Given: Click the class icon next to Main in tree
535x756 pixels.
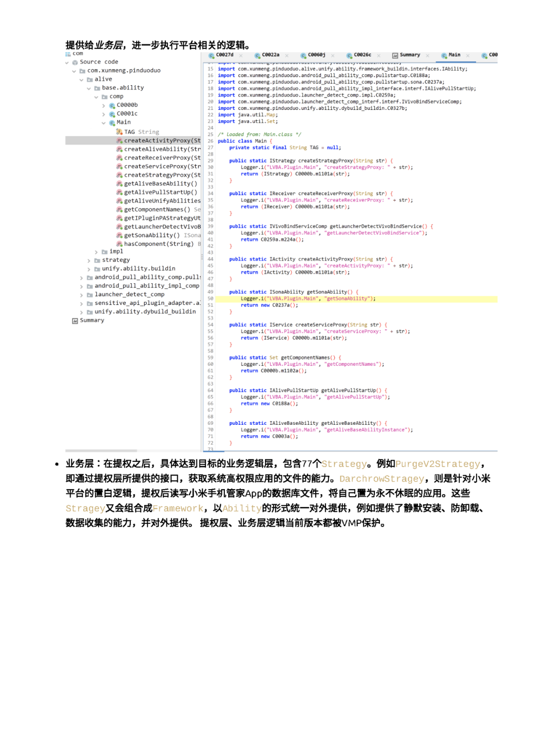Looking at the screenshot, I should pos(112,122).
